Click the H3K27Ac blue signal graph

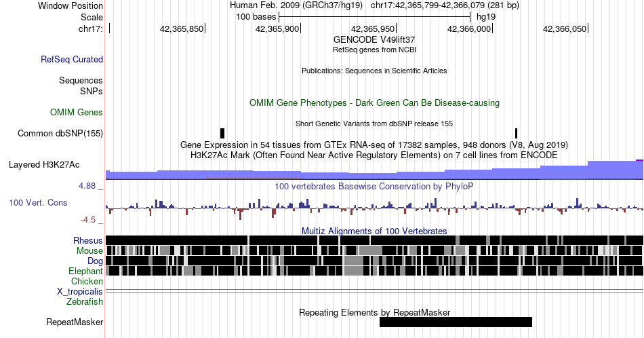(x=374, y=170)
